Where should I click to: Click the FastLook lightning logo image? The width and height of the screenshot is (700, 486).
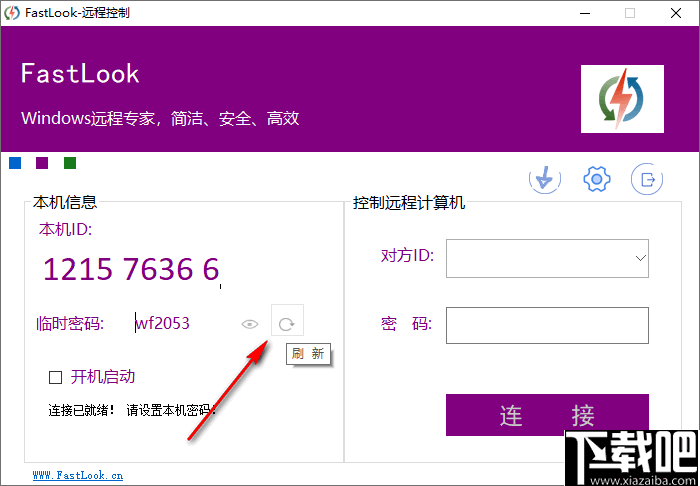click(x=622, y=99)
